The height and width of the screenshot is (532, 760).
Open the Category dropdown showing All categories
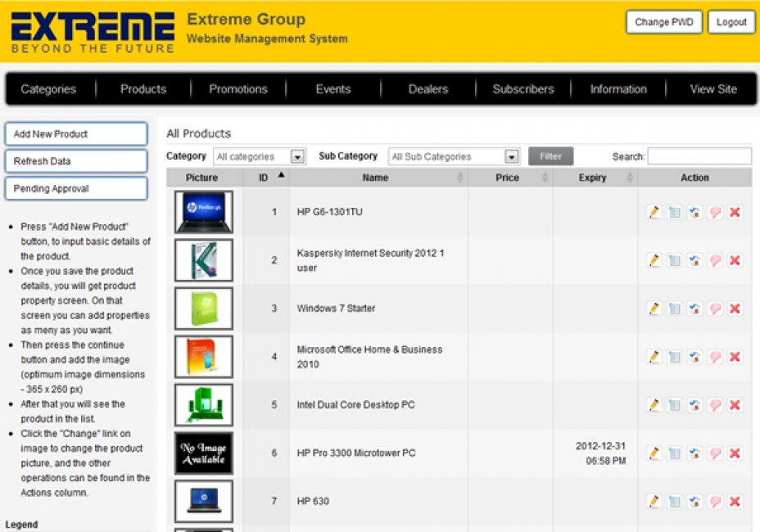pyautogui.click(x=260, y=156)
